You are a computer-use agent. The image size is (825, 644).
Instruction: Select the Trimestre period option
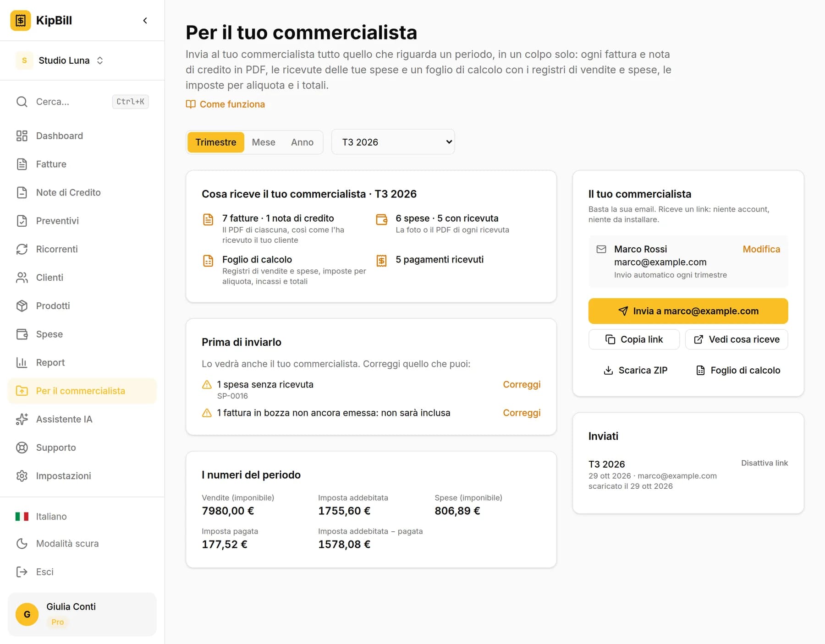216,142
